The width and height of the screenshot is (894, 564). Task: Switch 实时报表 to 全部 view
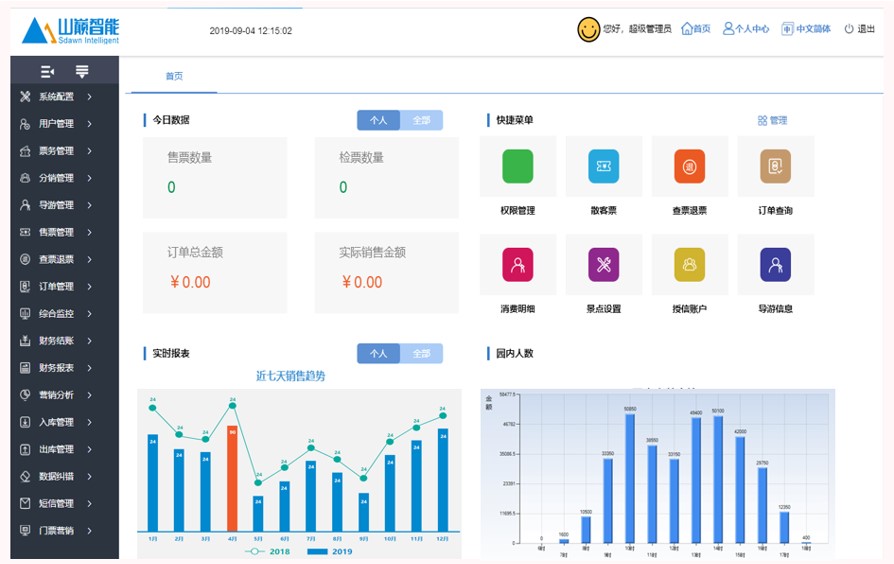coord(421,354)
